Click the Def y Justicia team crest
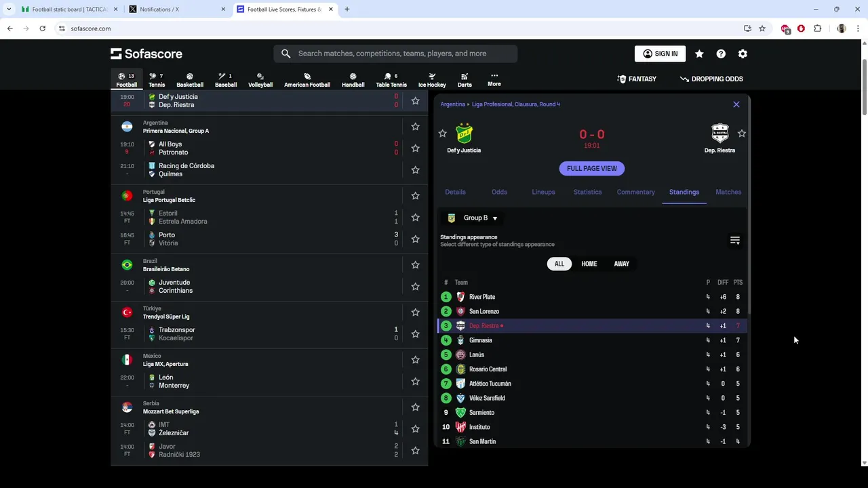The image size is (868, 488). pyautogui.click(x=464, y=134)
